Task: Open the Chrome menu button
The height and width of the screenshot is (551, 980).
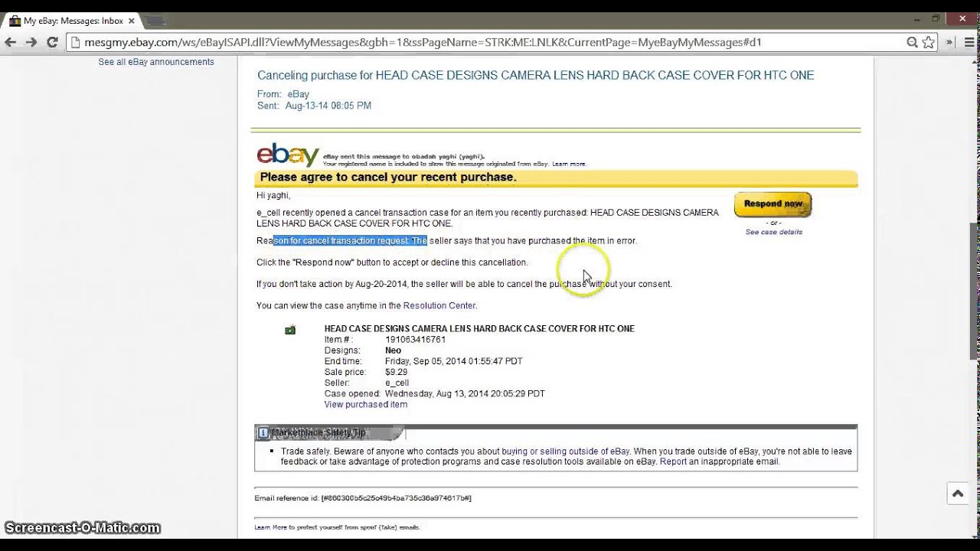Action: click(x=968, y=43)
